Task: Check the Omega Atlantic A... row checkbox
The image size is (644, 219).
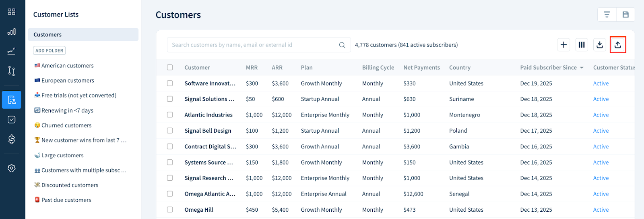Action: click(170, 194)
